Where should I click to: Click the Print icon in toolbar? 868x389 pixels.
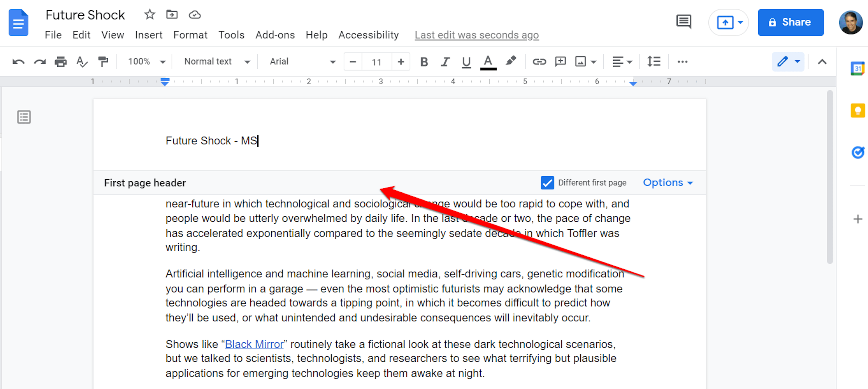pyautogui.click(x=60, y=62)
